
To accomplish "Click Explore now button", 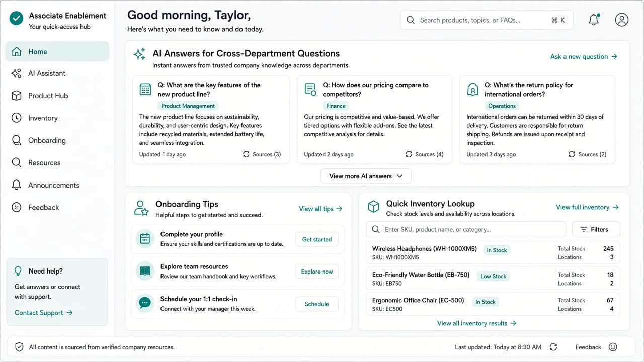I will pyautogui.click(x=317, y=271).
